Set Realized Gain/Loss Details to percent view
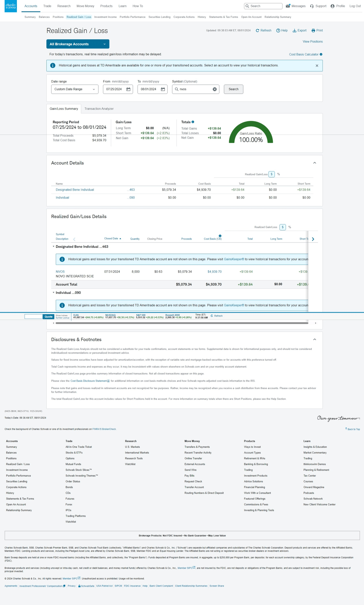 pos(290,227)
